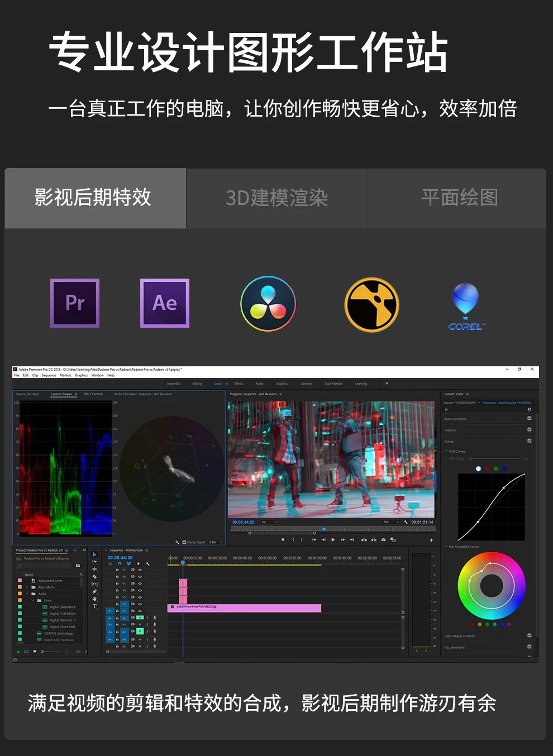This screenshot has width=553, height=756.
Task: Toggle the Basic Correction checkbox
Action: click(x=529, y=418)
